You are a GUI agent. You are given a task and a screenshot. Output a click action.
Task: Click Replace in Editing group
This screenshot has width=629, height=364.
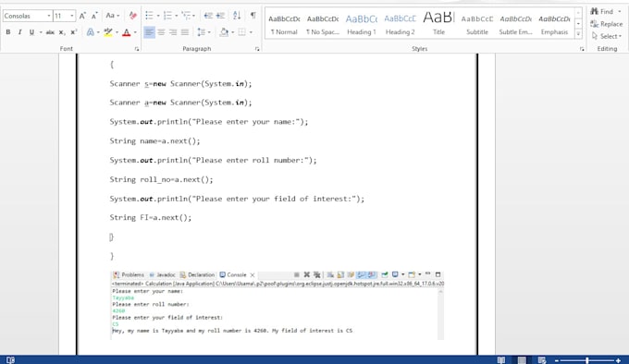click(606, 24)
